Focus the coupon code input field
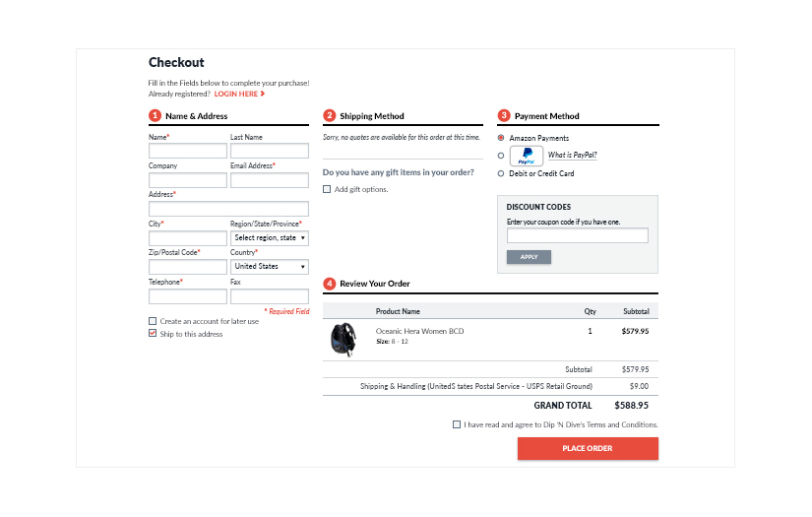Image resolution: width=812 pixels, height=517 pixels. (577, 236)
